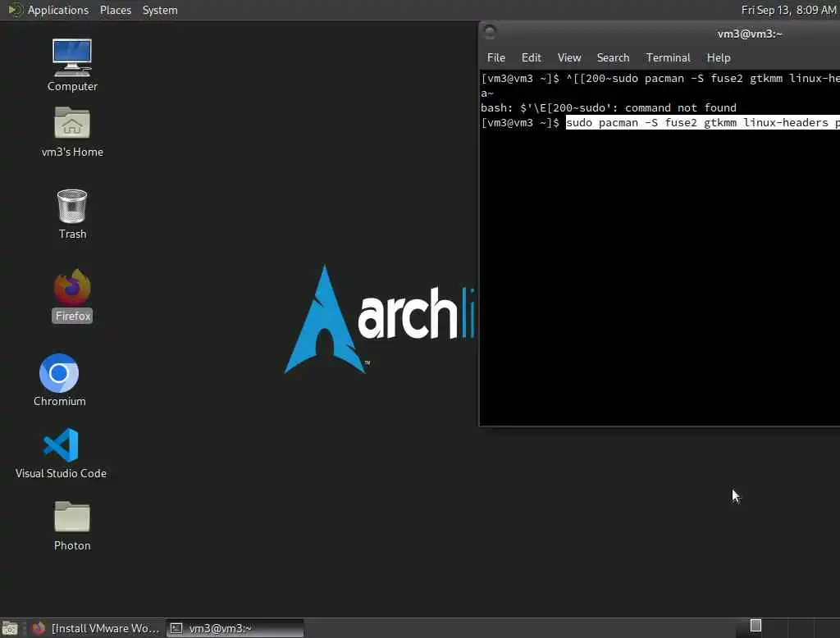
Task: Open the terminal Edit menu
Action: (x=531, y=57)
